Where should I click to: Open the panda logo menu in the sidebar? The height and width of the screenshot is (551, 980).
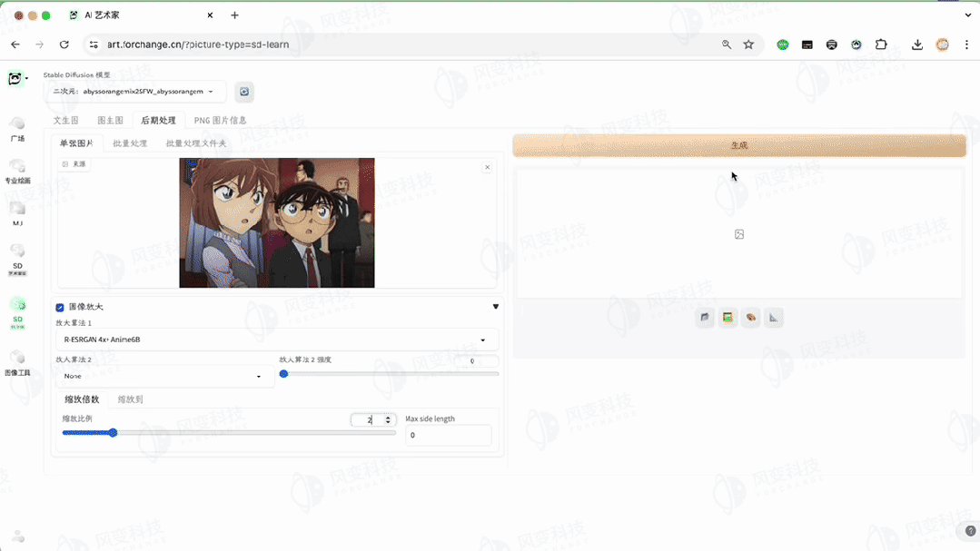(17, 79)
